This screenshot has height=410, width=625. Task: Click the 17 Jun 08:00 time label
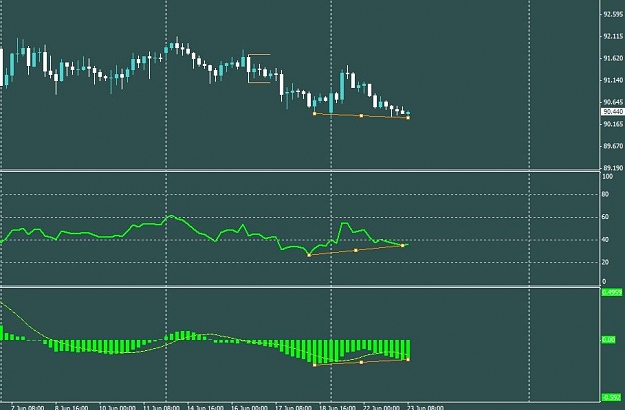[293, 407]
